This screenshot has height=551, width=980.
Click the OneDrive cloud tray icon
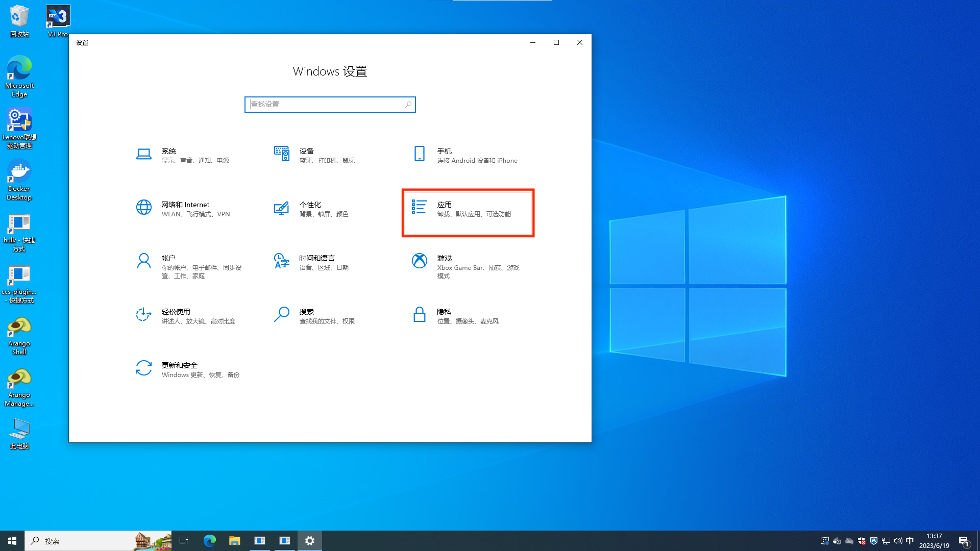coord(849,541)
